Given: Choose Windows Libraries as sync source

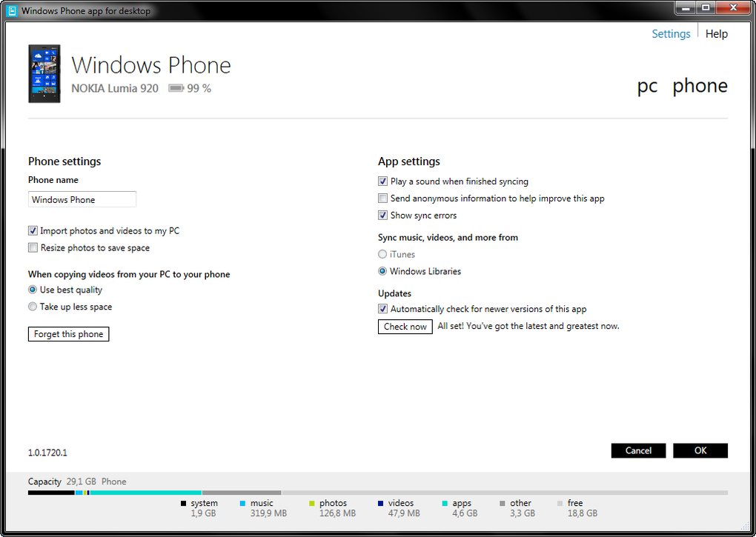Looking at the screenshot, I should pos(382,270).
